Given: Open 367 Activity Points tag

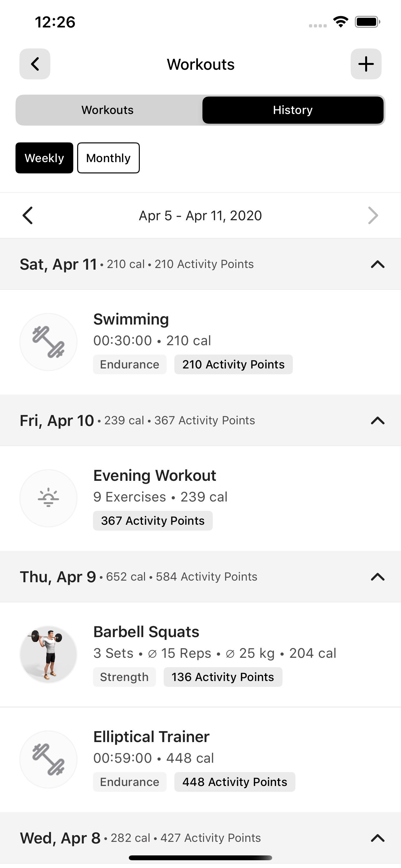Looking at the screenshot, I should point(153,521).
